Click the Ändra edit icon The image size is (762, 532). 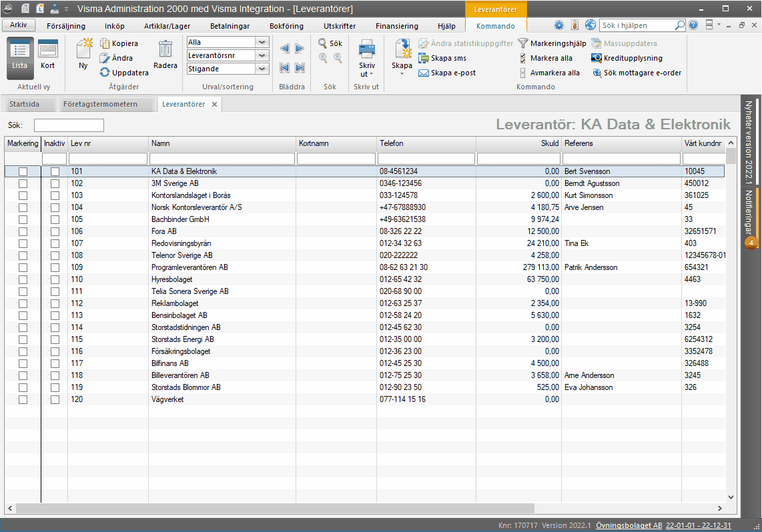105,58
